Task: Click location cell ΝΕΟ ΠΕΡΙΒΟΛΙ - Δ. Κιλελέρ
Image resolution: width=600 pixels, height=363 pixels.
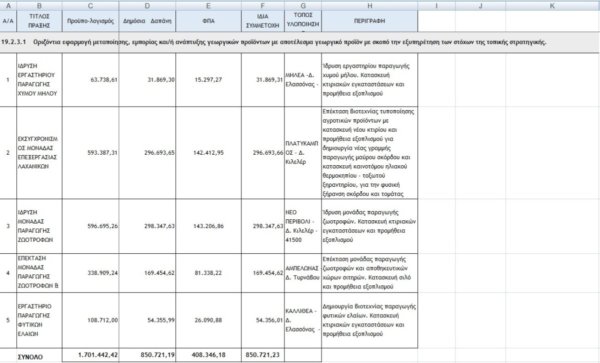Action: [303, 226]
